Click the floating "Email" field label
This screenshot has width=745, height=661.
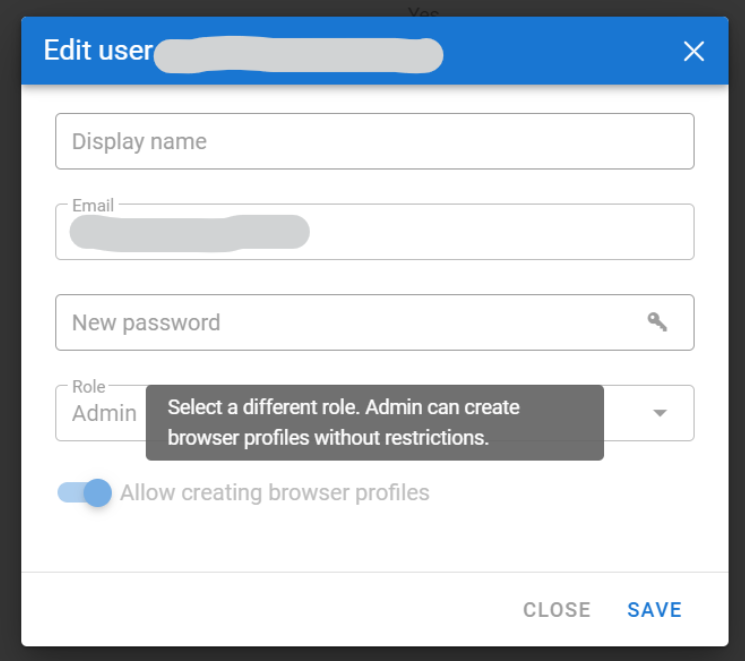coord(93,205)
